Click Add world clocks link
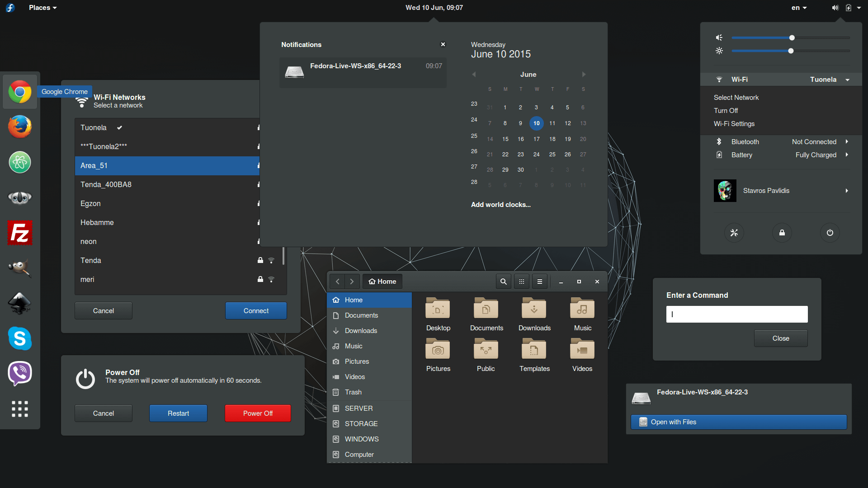This screenshot has width=868, height=488. pos(500,205)
